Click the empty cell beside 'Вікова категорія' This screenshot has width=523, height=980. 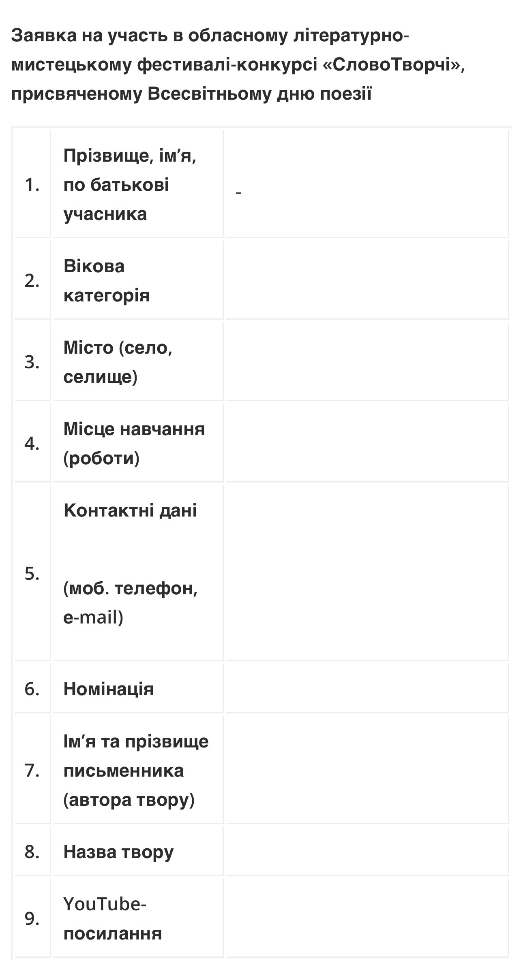(x=367, y=280)
